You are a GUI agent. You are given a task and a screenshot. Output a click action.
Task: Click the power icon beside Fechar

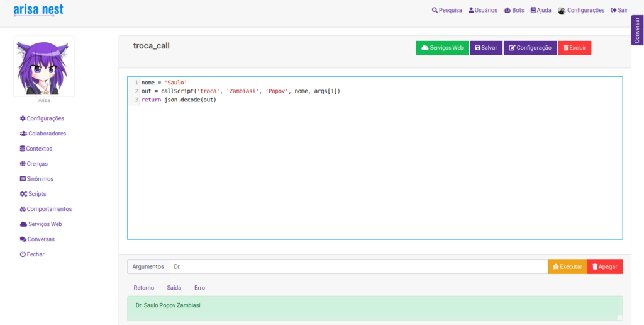click(23, 254)
